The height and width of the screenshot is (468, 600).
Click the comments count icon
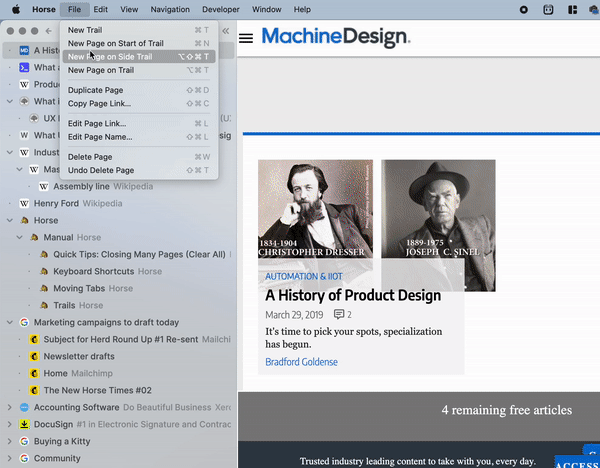tap(339, 314)
